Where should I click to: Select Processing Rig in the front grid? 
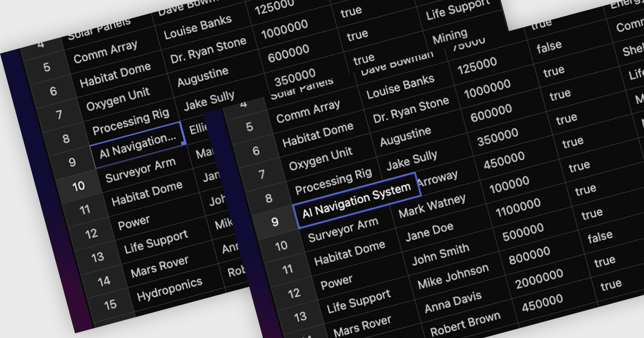(x=334, y=181)
